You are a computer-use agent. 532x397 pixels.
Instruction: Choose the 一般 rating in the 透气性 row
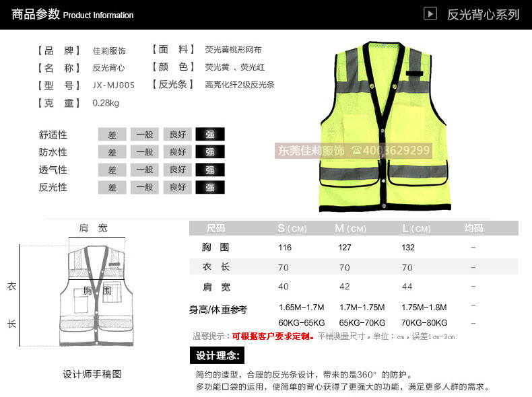(145, 170)
